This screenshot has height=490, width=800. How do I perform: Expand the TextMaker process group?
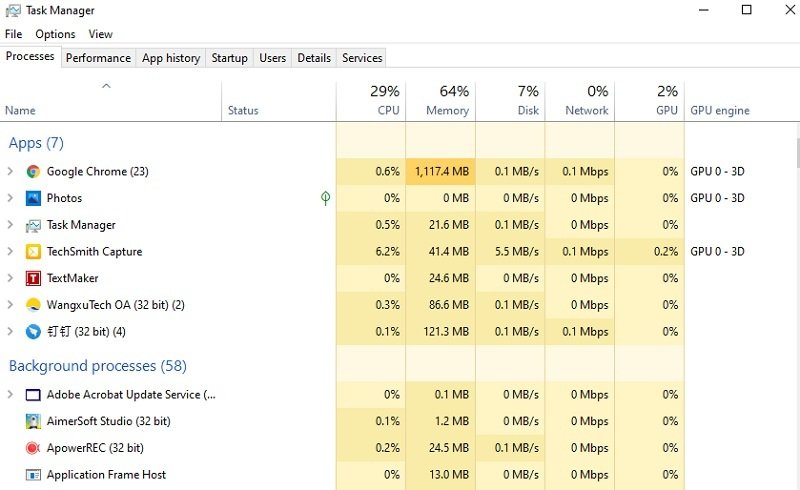(x=10, y=278)
